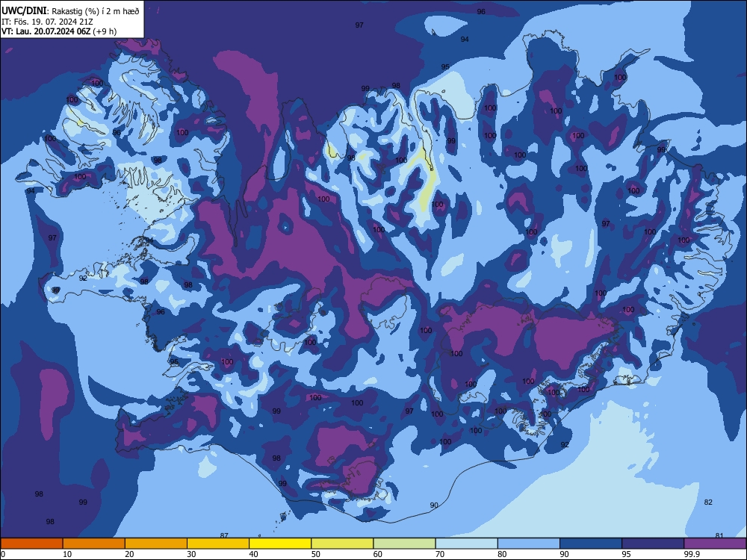Select the bright yellow 40–50 legend swatch
This screenshot has height=560, width=747.
point(280,544)
